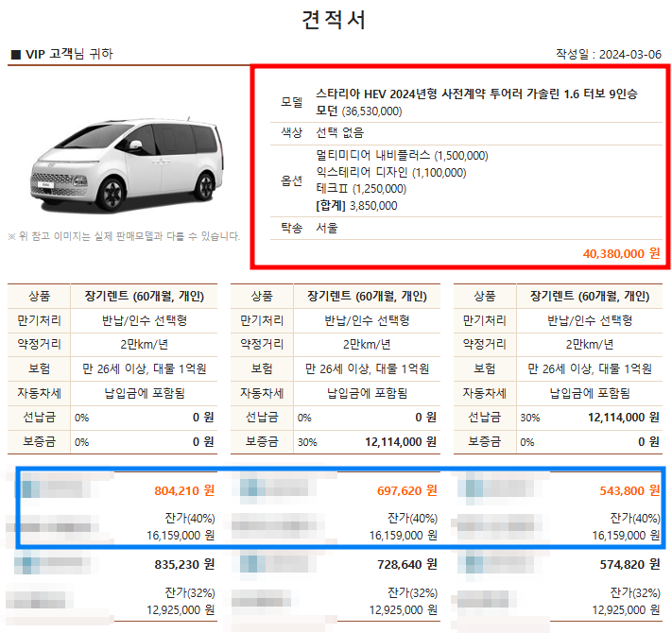Viewport: 672px width, 633px height.
Task: Select the 835,230 원 payment amount
Action: tap(184, 564)
